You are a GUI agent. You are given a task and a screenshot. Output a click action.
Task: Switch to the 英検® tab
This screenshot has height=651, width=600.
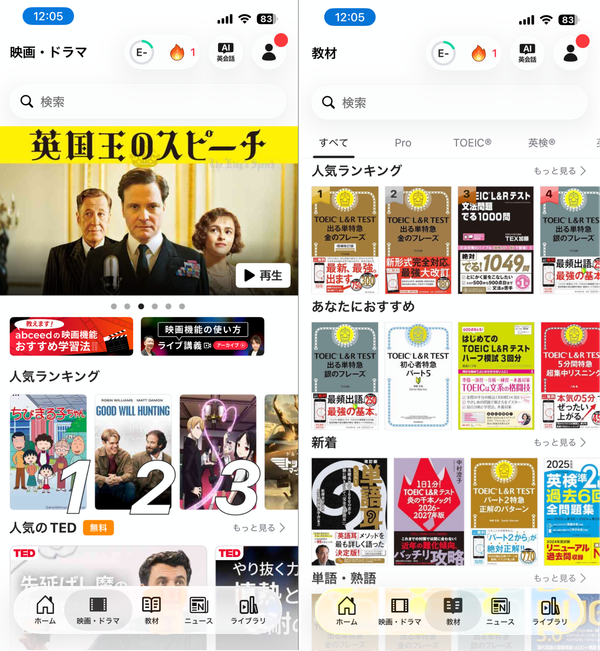point(541,143)
